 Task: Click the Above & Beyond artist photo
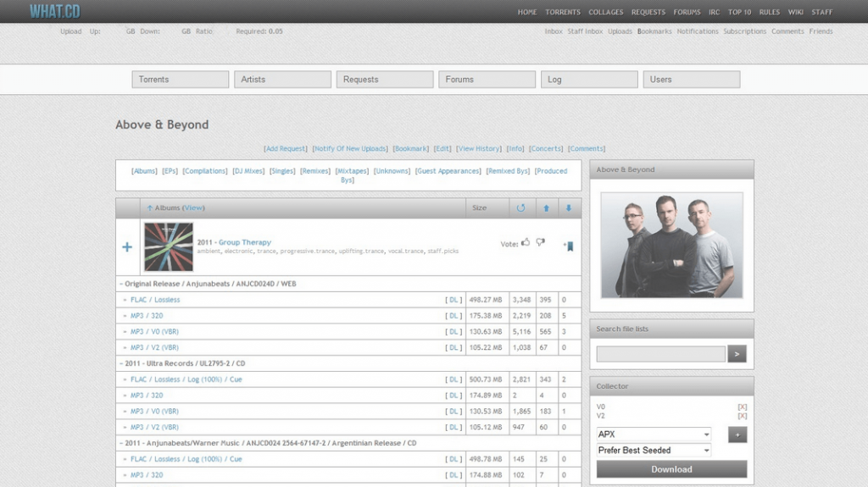coord(671,245)
